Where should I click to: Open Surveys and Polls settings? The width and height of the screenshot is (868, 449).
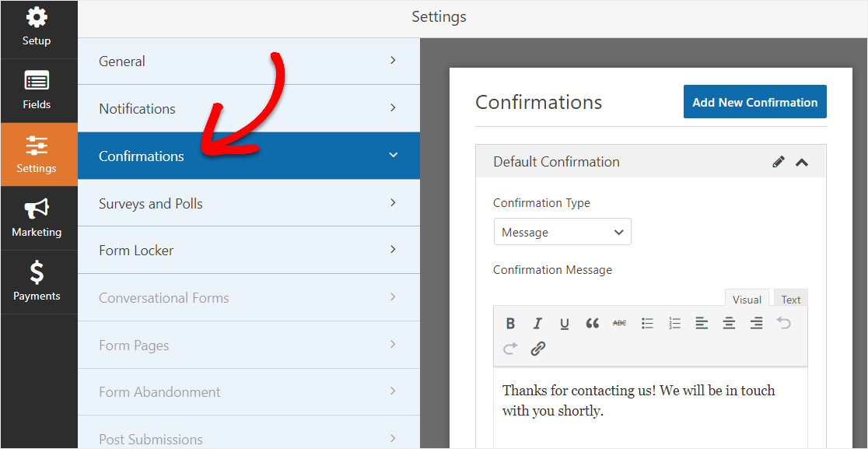(249, 203)
